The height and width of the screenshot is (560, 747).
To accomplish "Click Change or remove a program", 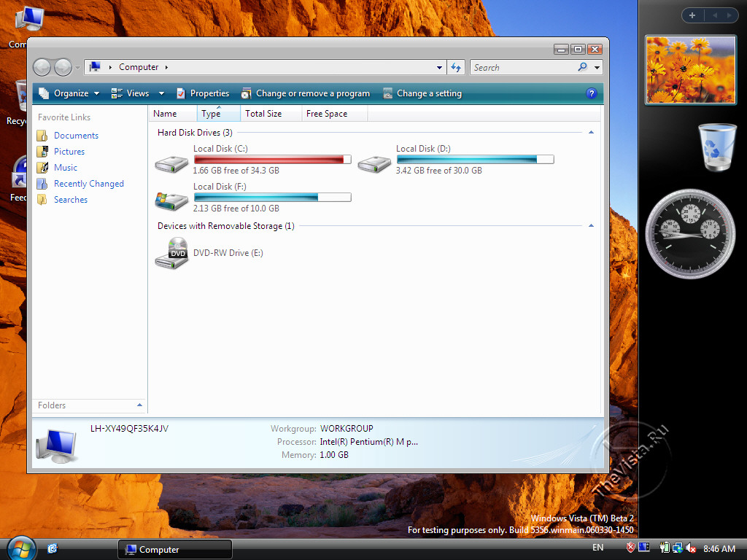I will pyautogui.click(x=306, y=93).
